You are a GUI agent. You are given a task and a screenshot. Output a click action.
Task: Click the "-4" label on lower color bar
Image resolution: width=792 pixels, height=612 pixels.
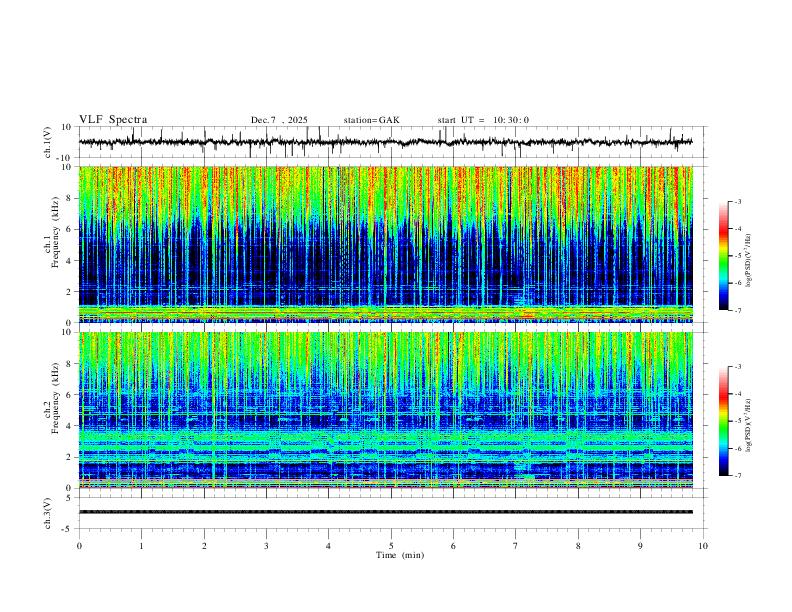coord(737,393)
